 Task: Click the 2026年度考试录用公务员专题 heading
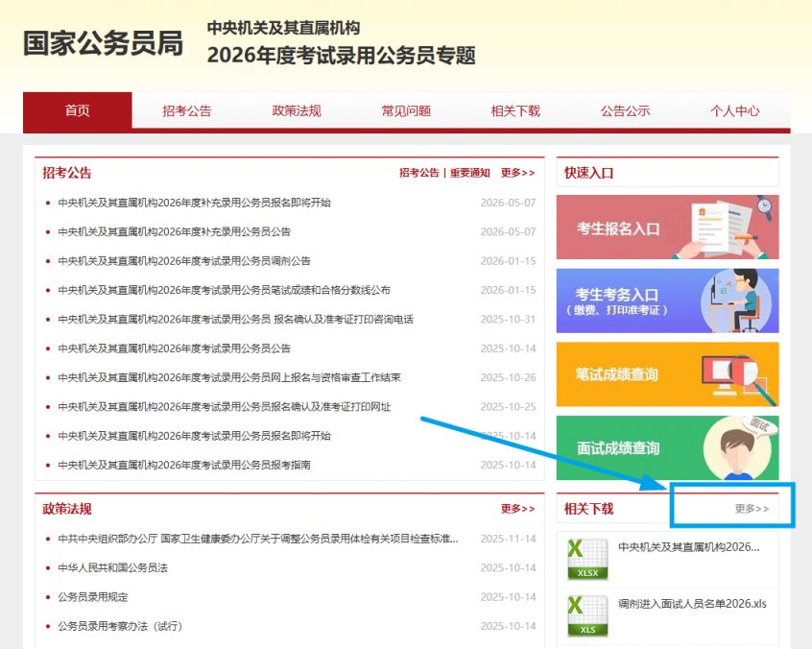[x=342, y=56]
